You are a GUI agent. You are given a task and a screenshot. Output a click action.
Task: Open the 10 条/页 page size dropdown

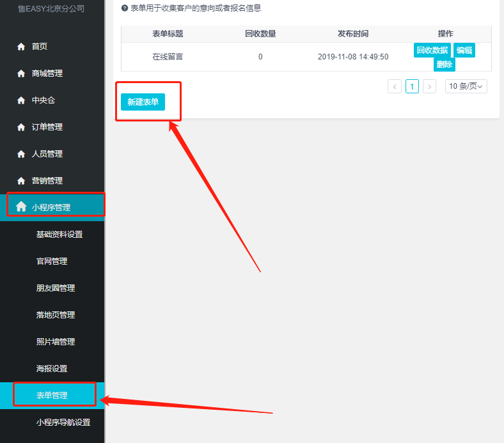(466, 86)
